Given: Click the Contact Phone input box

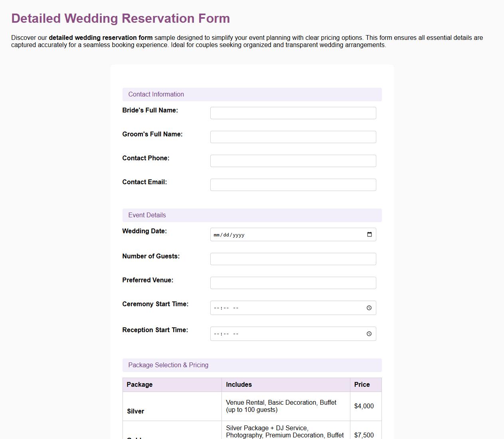Looking at the screenshot, I should pos(293,161).
